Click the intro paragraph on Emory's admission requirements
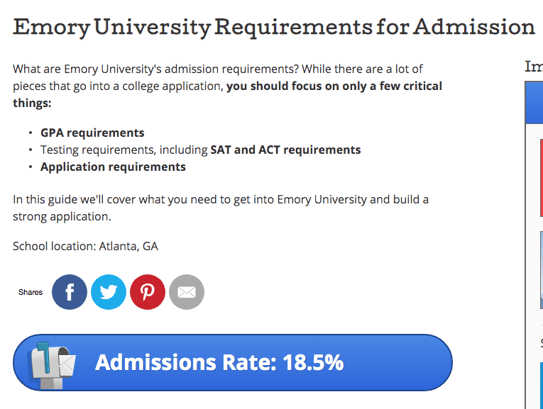The height and width of the screenshot is (409, 543). click(228, 86)
